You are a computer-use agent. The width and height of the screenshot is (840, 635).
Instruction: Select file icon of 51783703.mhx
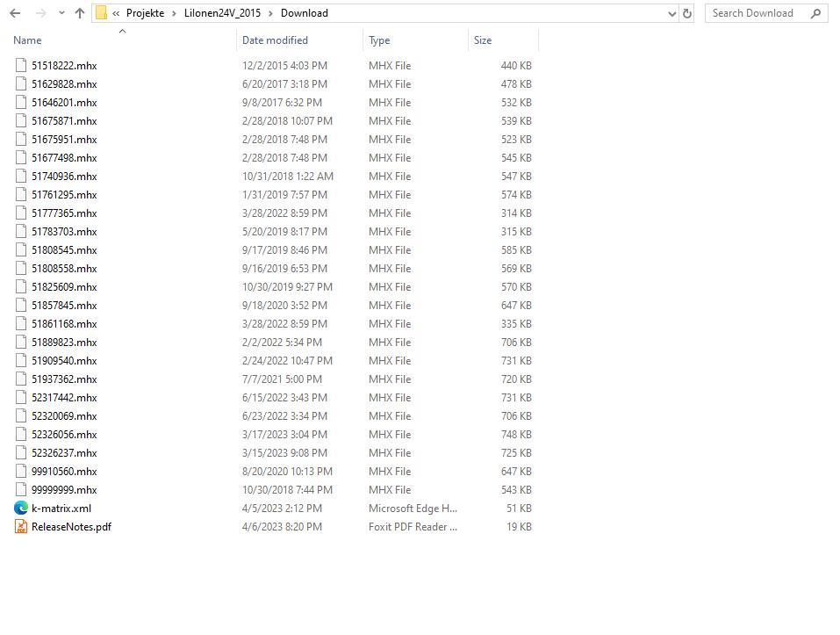(x=21, y=232)
